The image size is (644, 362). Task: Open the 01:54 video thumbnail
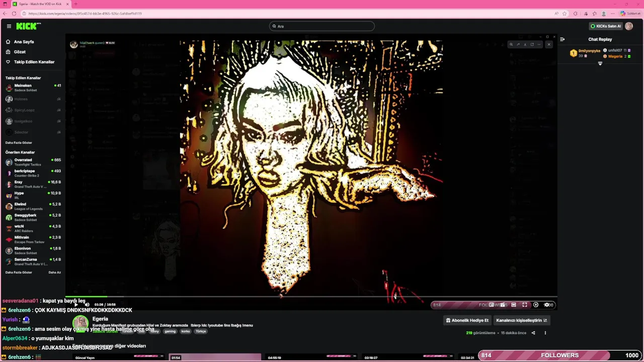[215, 357]
